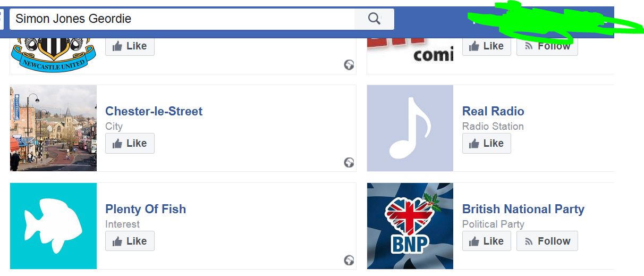Click the search field containing Simon Jones Geordie
This screenshot has width=644, height=276.
tap(181, 19)
